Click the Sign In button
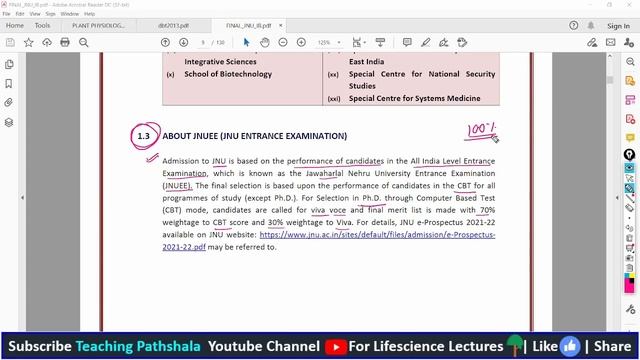The height and width of the screenshot is (360, 640). 618,26
